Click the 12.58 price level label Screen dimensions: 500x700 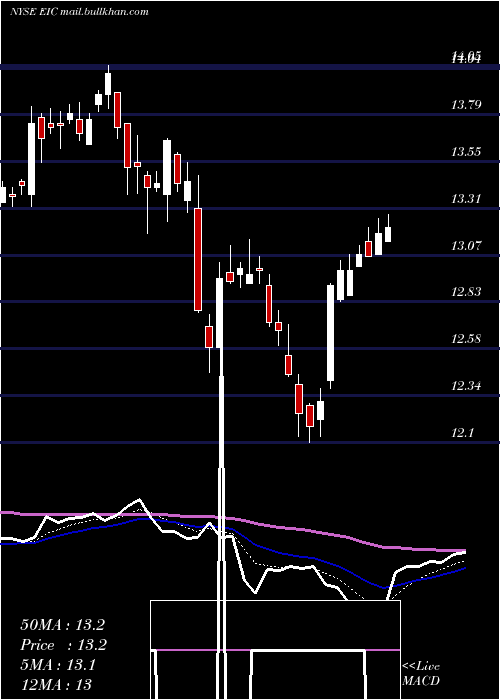[x=466, y=338]
